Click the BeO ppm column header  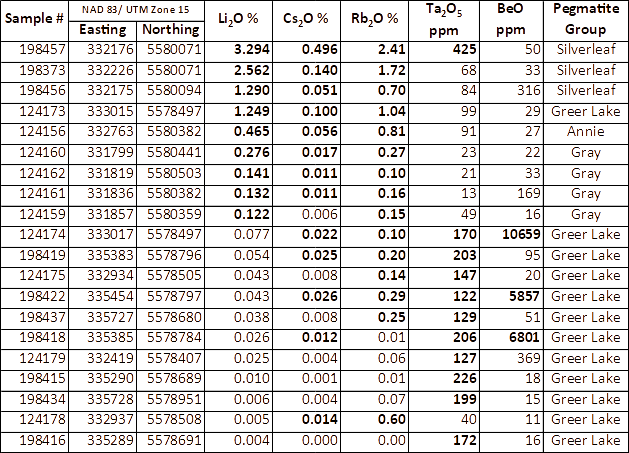(511, 19)
